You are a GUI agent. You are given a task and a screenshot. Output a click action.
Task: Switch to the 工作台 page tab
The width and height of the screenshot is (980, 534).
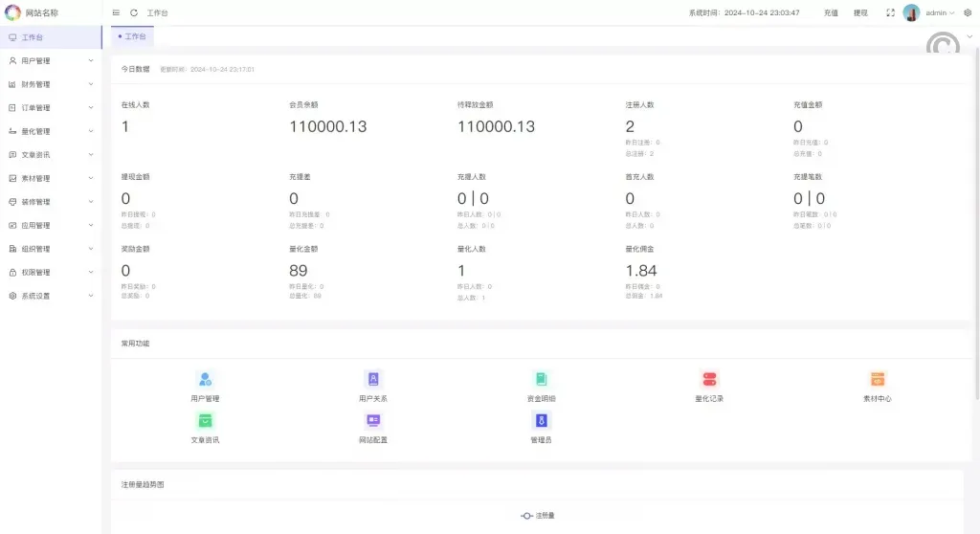pos(133,36)
